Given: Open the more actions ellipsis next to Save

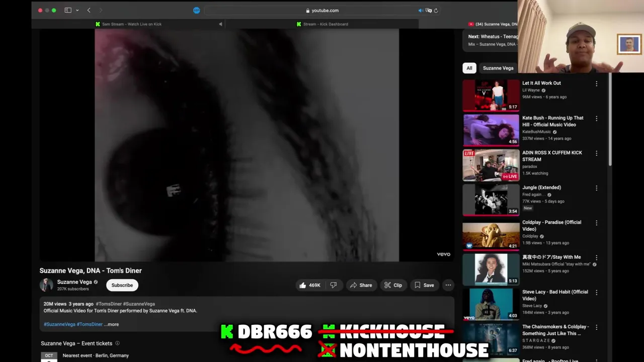Looking at the screenshot, I should [x=448, y=285].
